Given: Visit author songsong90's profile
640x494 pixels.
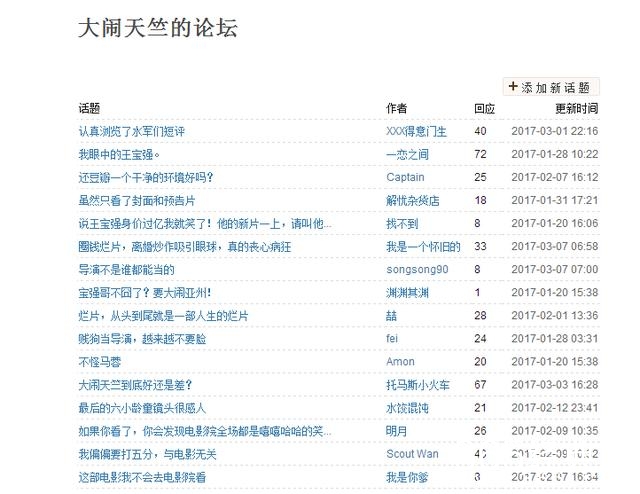Looking at the screenshot, I should pos(417,269).
